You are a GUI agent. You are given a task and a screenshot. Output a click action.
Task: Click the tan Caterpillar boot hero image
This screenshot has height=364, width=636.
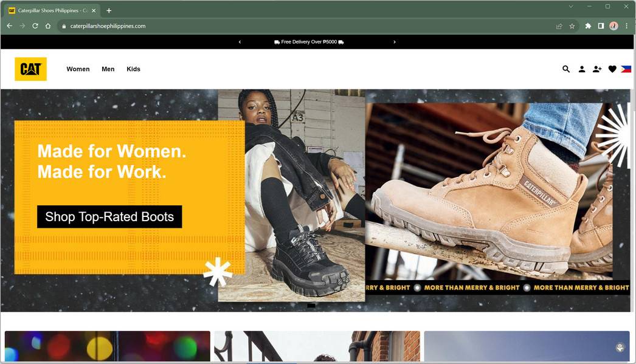click(x=489, y=191)
